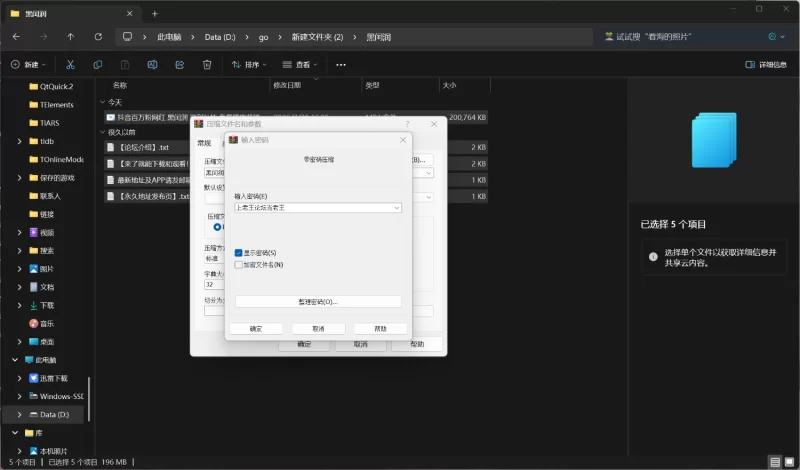Click the Cut scissors icon in Explorer toolbar
Viewport: 800px width, 470px height.
(70, 65)
